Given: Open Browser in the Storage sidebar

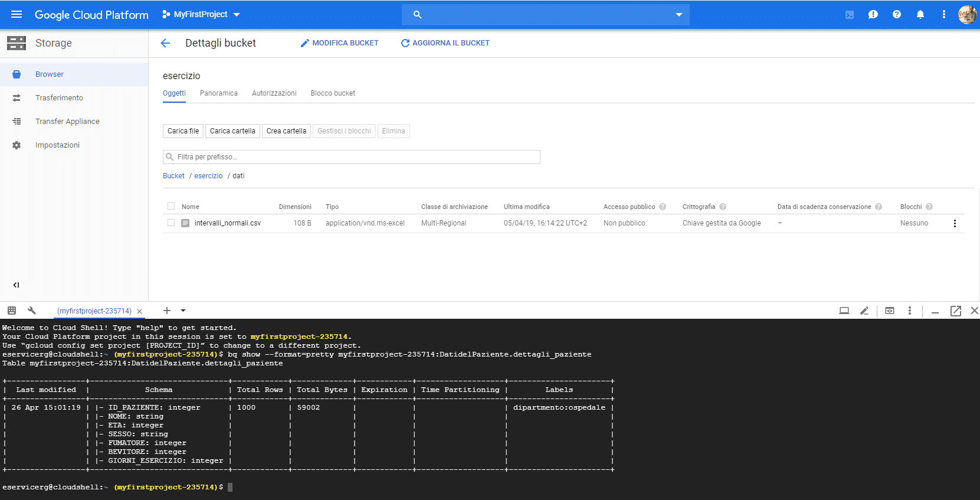Looking at the screenshot, I should click(x=74, y=74).
